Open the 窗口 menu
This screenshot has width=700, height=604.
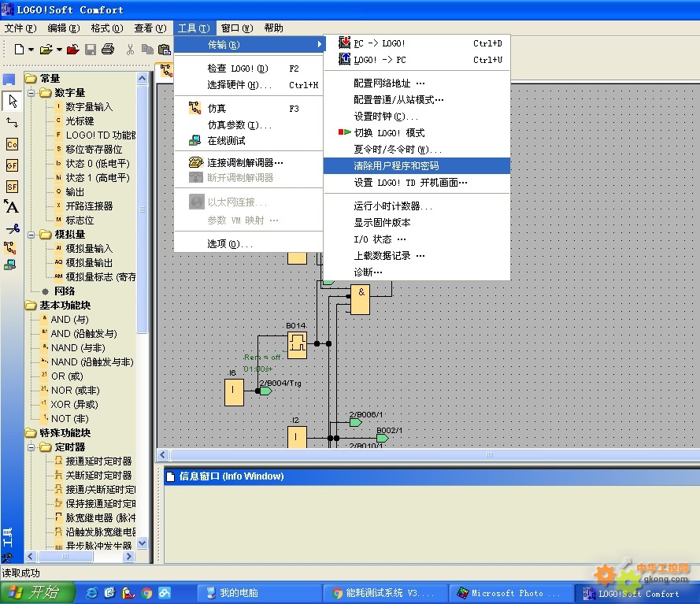pyautogui.click(x=237, y=28)
